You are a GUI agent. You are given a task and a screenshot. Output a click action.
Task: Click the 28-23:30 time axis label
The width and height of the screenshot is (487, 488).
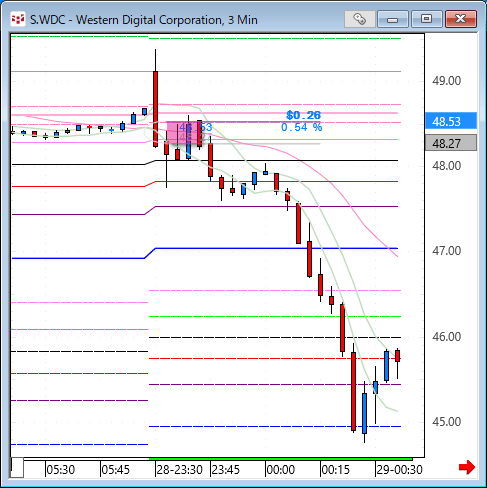pos(180,470)
